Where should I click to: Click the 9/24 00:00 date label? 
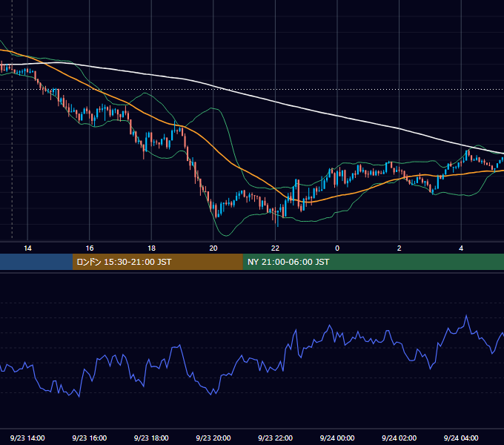[x=337, y=438]
